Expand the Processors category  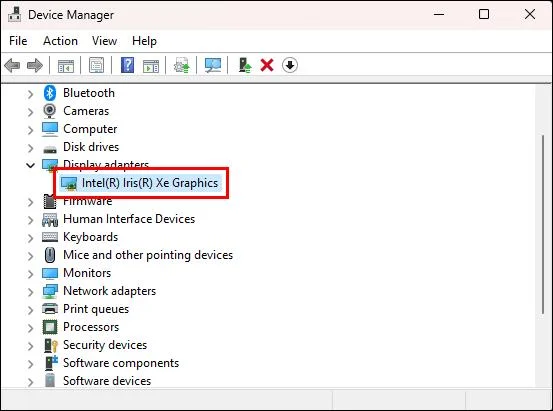coord(31,328)
